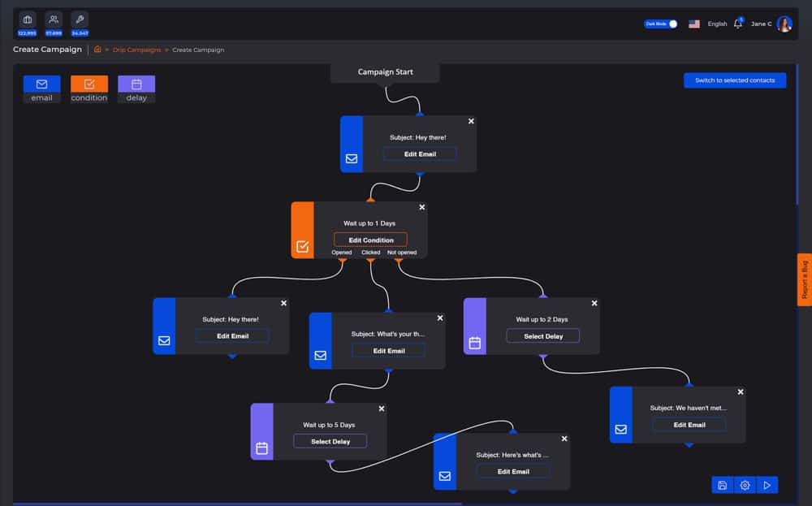Click the home breadcrumb icon
This screenshot has height=506, width=812.
98,50
